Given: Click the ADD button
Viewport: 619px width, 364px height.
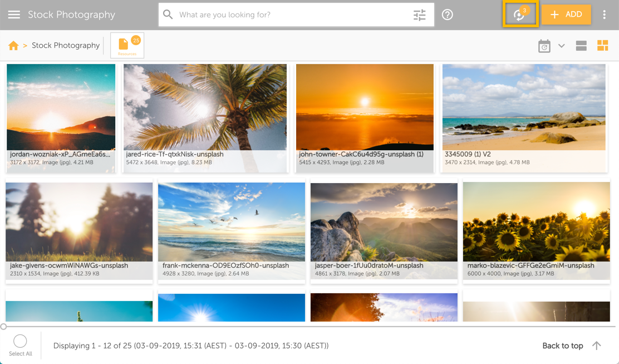Looking at the screenshot, I should click(566, 14).
